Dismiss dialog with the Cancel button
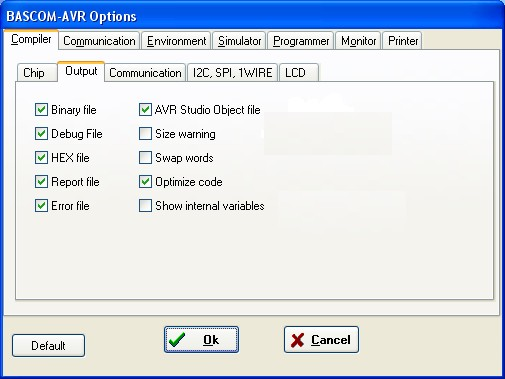This screenshot has width=505, height=379. (x=321, y=340)
